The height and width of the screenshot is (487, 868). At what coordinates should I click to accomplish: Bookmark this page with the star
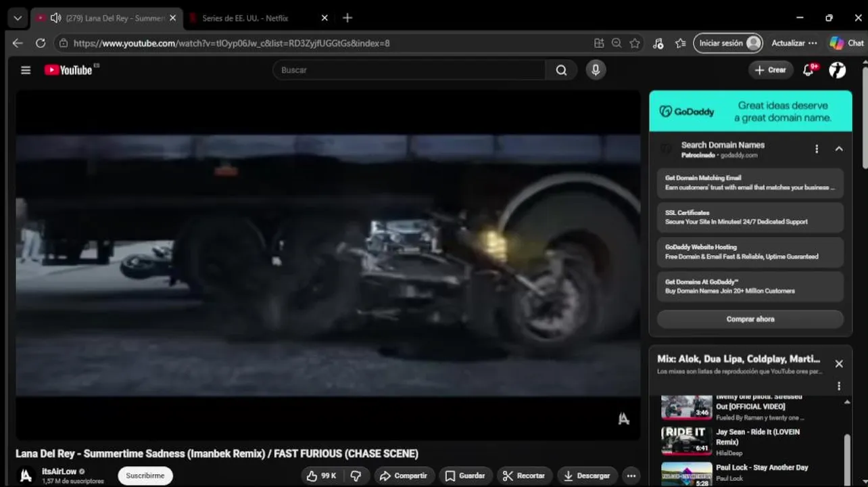(635, 43)
